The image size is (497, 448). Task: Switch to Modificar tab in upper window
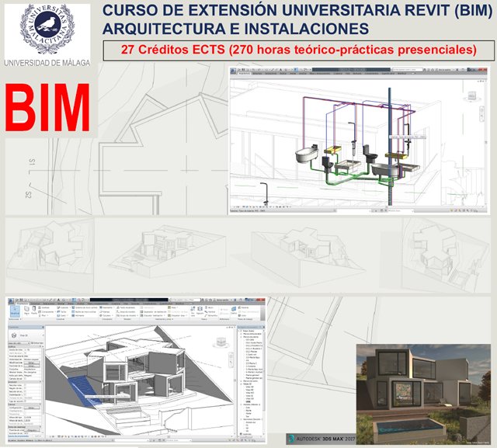(401, 74)
